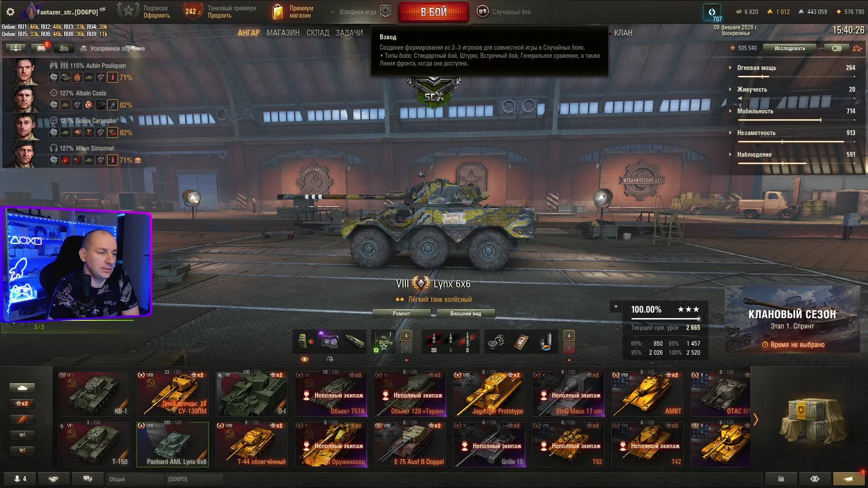The image size is (868, 488).
Task: Switch to the МАГАЗИН tab
Action: tap(283, 33)
